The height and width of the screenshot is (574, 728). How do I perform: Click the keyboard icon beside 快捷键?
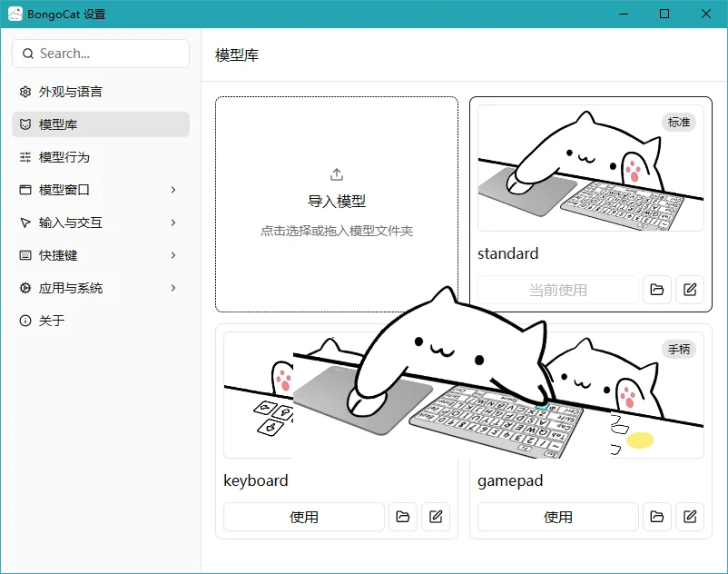point(25,255)
